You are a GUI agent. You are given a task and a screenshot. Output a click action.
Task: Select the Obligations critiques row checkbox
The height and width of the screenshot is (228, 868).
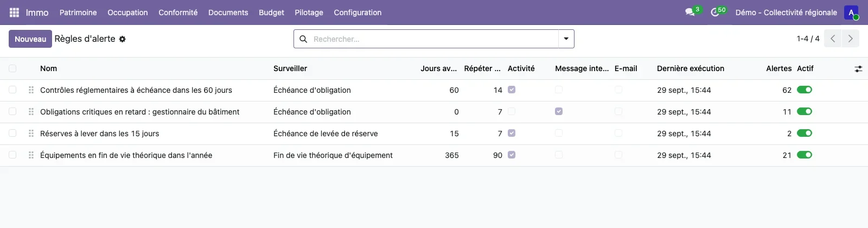(12, 111)
